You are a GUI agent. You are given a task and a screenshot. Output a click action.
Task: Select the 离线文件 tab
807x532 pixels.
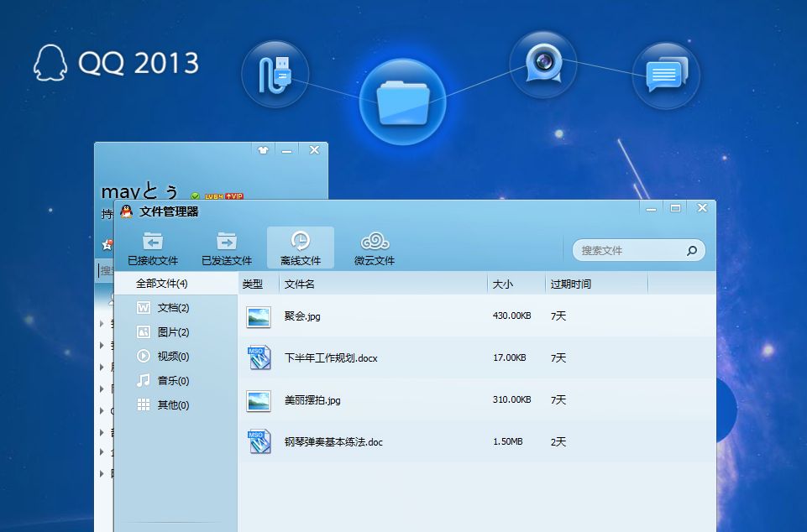[x=301, y=248]
